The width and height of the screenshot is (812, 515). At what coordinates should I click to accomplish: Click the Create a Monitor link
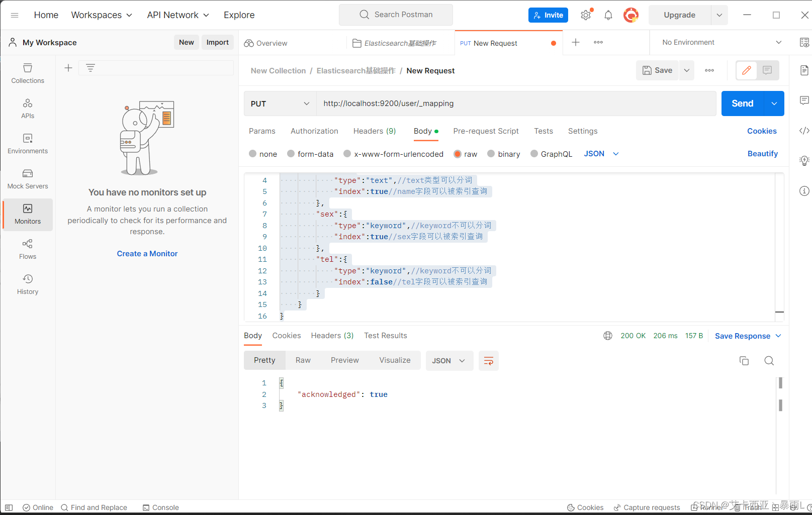[x=147, y=254]
